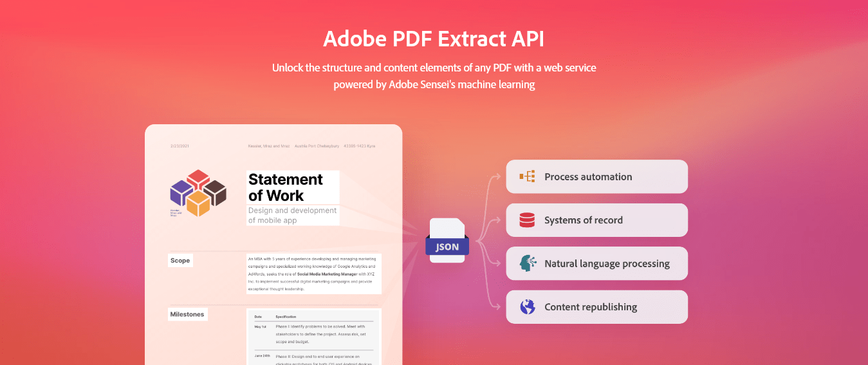Open the Natural language processing card
The width and height of the screenshot is (868, 365).
596,263
